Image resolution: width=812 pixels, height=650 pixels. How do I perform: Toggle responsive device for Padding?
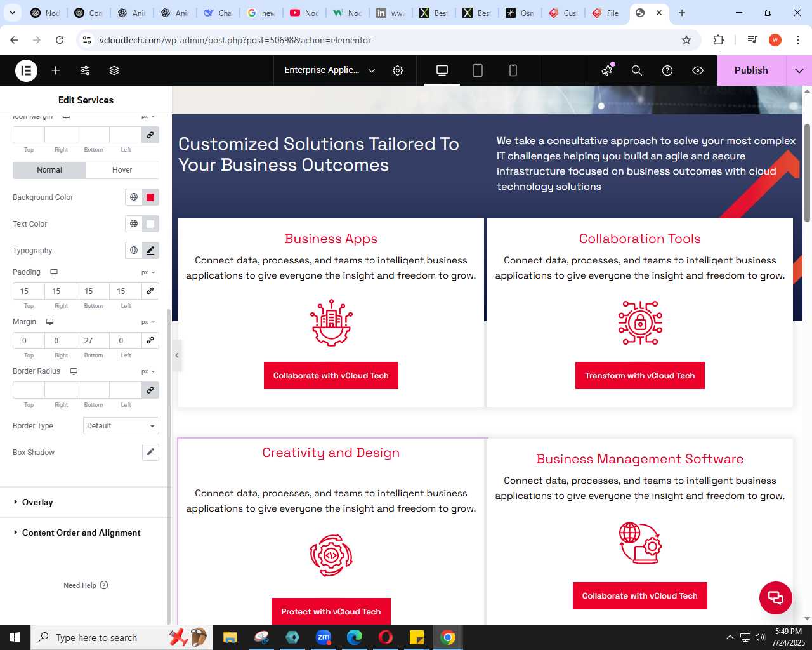(54, 272)
